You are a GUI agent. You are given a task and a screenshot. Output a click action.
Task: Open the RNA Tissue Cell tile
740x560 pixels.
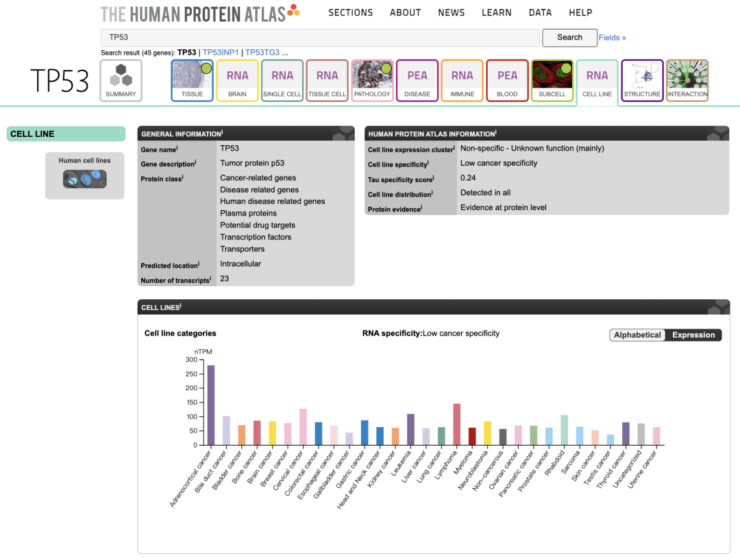(x=327, y=81)
